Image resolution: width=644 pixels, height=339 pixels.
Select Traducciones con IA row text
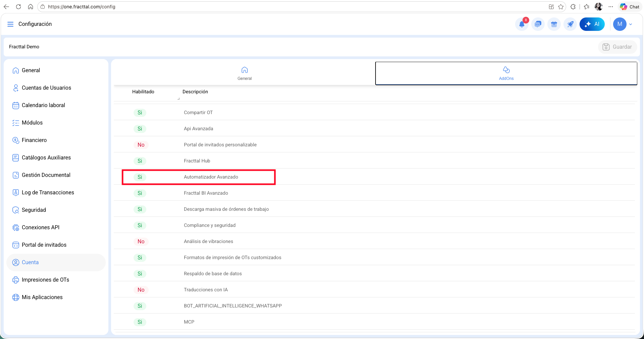206,290
